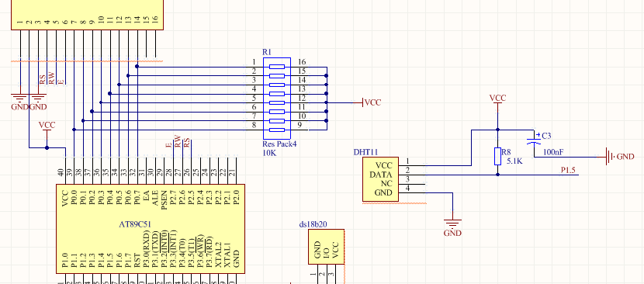Click resistor R8 symbol
Screen dimensions: 644x284
(498, 156)
